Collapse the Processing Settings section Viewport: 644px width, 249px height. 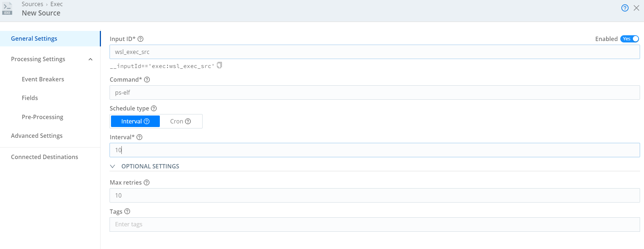click(x=91, y=59)
